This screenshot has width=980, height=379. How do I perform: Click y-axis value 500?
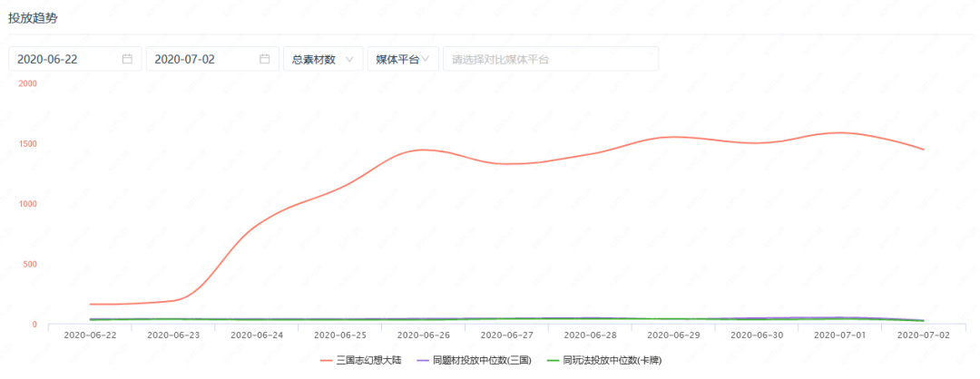coord(30,264)
